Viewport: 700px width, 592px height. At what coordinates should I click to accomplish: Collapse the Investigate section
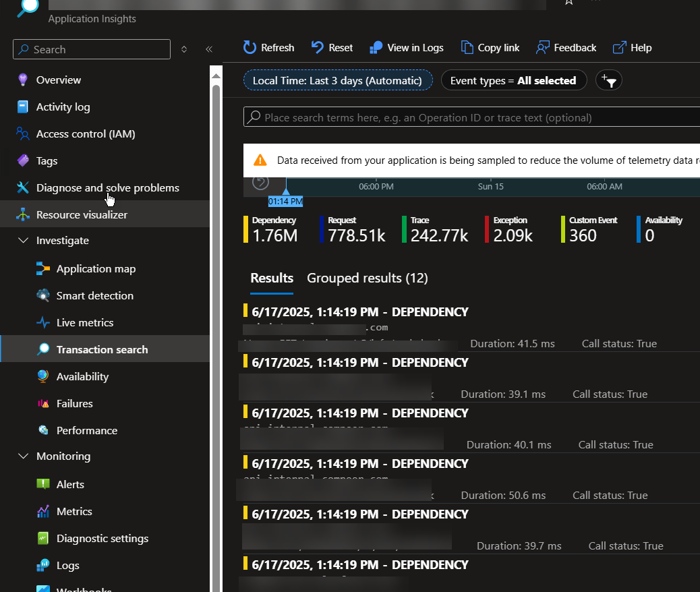[23, 241]
